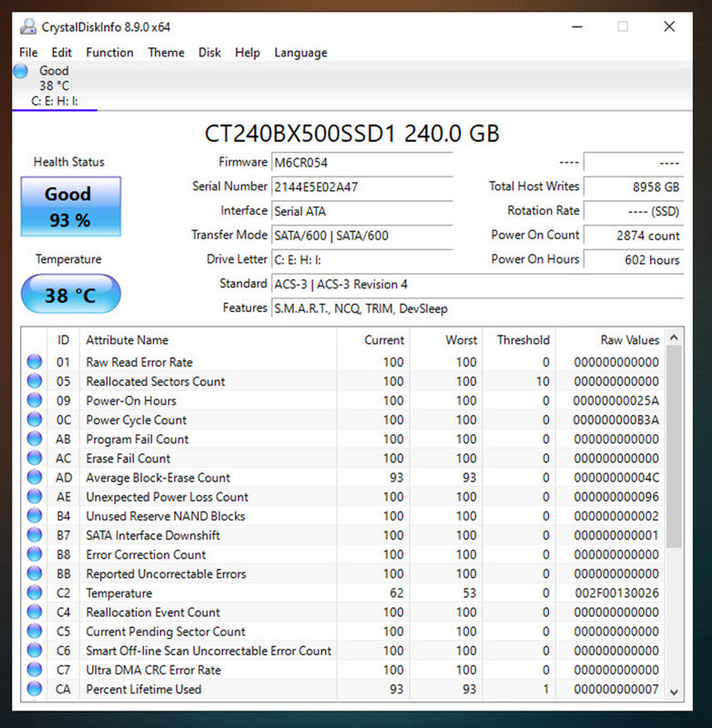Click the status orb for SATA Interface Downshift
The height and width of the screenshot is (728, 712).
tap(35, 535)
